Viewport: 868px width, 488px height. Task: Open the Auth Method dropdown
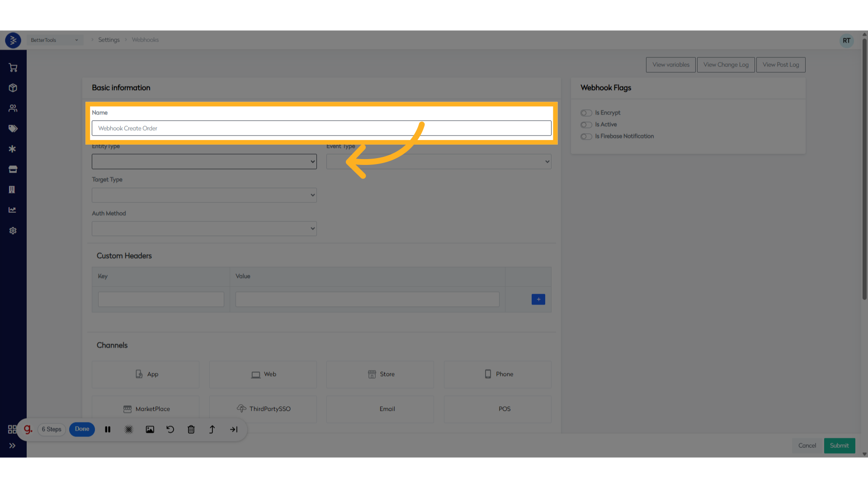(x=204, y=228)
